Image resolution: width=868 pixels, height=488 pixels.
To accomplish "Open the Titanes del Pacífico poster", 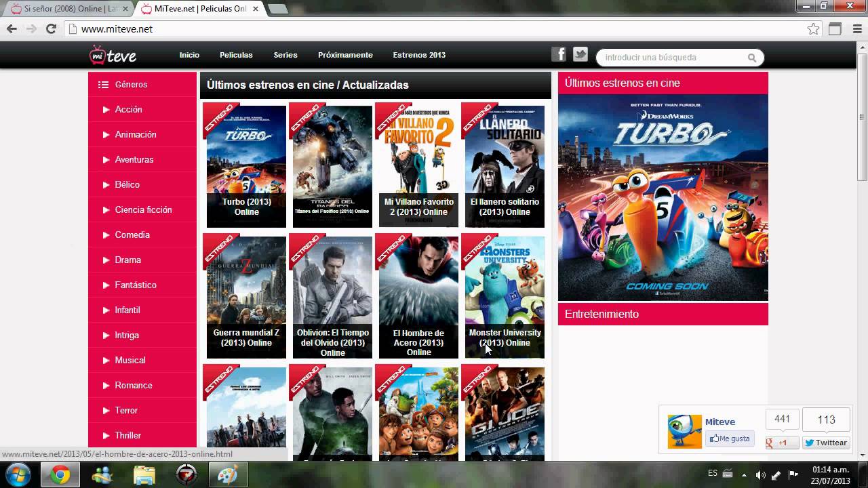I will tap(332, 166).
